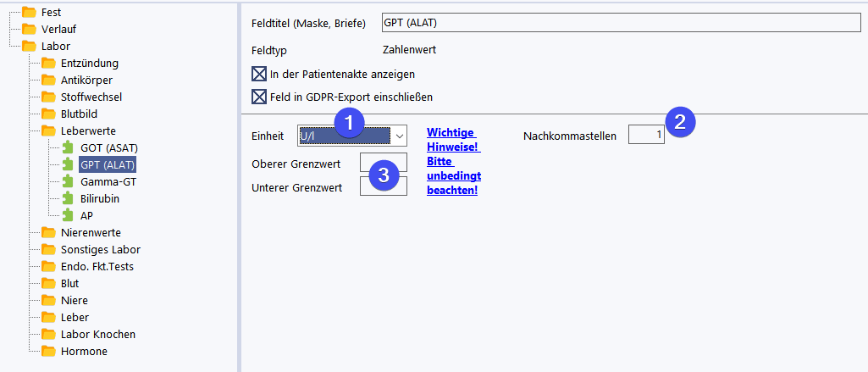
Task: Click the puzzle icon next to Gamma-GT
Action: (69, 181)
